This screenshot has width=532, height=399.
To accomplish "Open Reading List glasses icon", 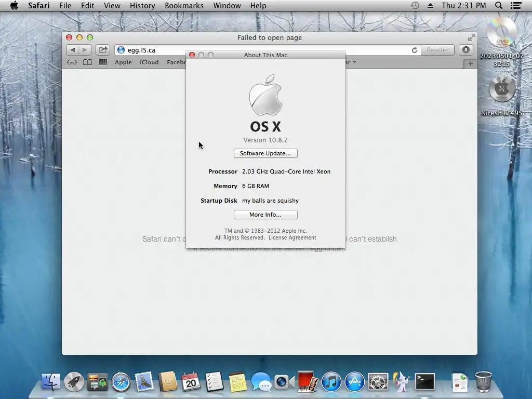I will click(72, 62).
